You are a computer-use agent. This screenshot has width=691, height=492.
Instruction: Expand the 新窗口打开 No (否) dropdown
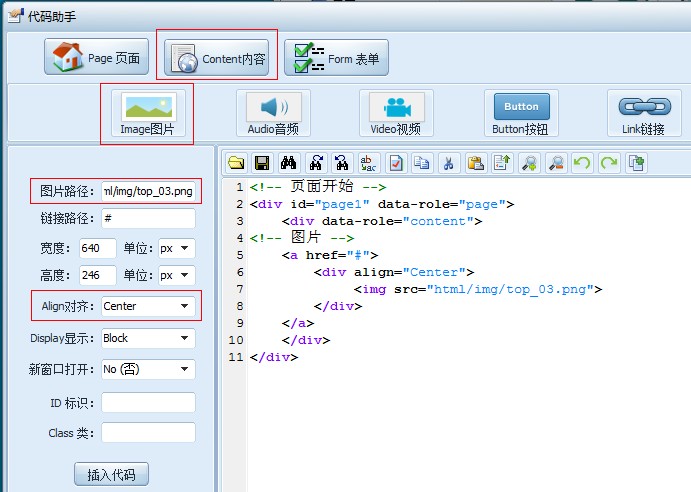coord(148,369)
